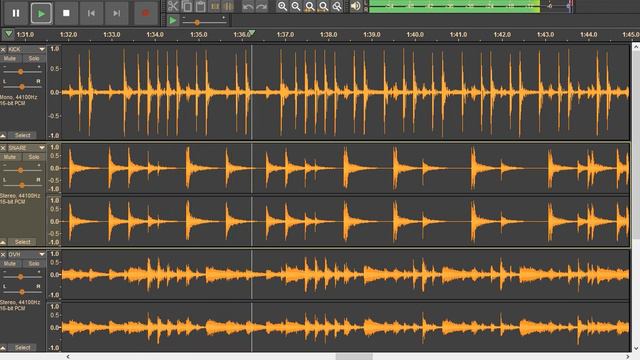Screen dimensions: 640x360
Task: Select the entire OVH track
Action: pos(22,348)
